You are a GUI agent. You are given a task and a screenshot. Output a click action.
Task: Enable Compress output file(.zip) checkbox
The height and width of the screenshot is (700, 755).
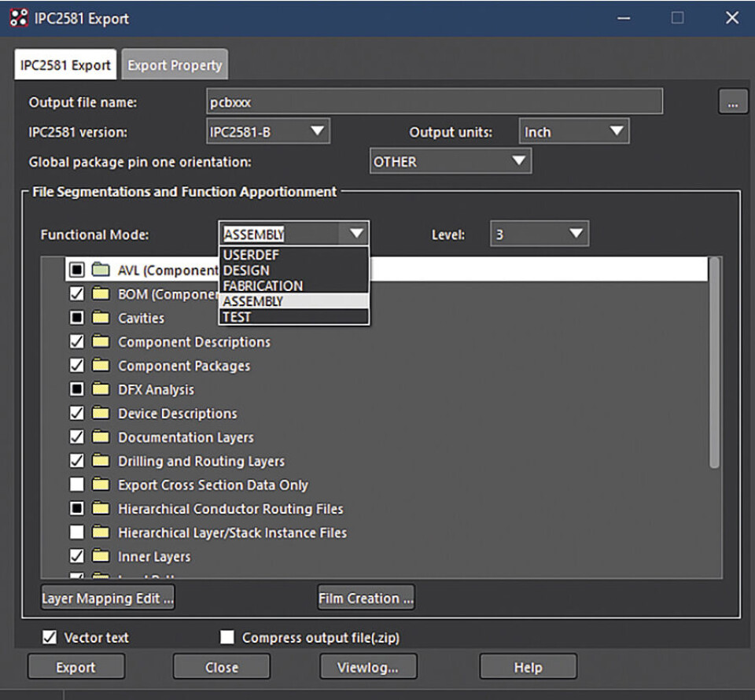tap(226, 637)
